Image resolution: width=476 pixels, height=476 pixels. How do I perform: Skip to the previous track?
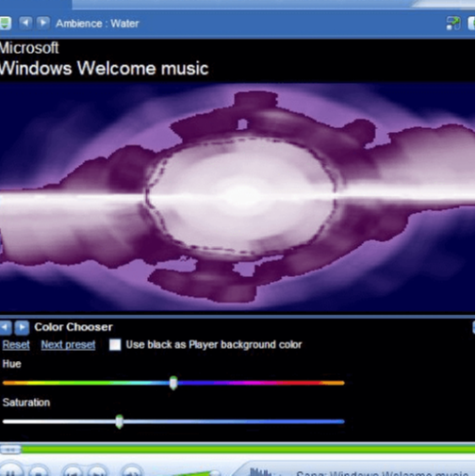pyautogui.click(x=73, y=472)
